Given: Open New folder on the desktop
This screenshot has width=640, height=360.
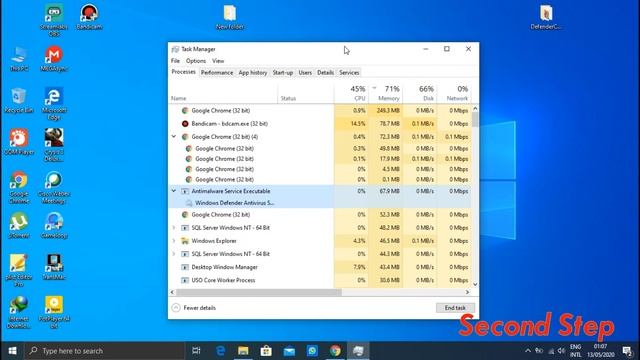Looking at the screenshot, I should [230, 17].
